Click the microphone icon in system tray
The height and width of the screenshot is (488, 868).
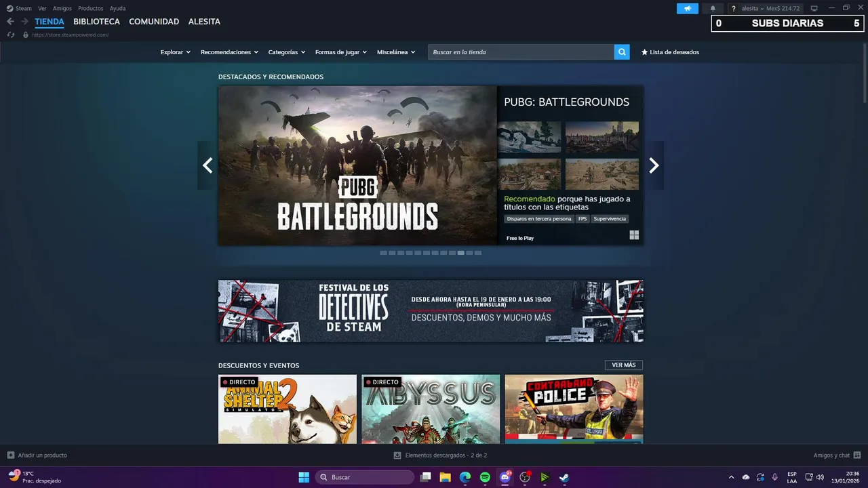tap(774, 477)
